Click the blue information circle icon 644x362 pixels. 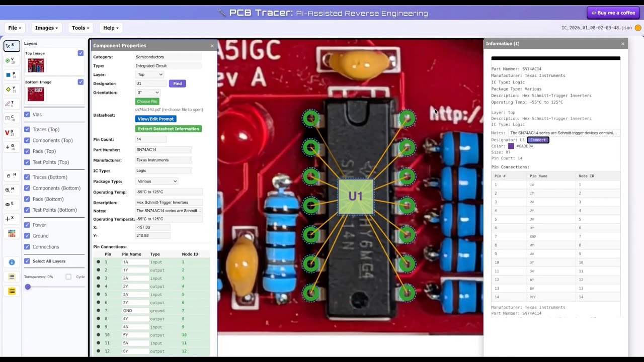pos(12,262)
